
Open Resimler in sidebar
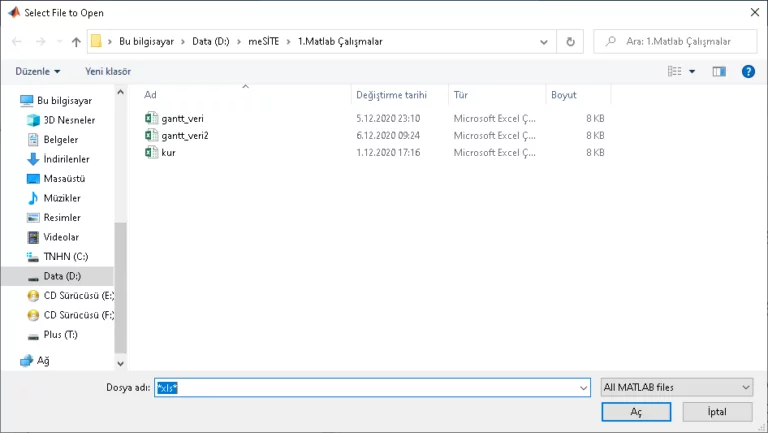pos(62,217)
